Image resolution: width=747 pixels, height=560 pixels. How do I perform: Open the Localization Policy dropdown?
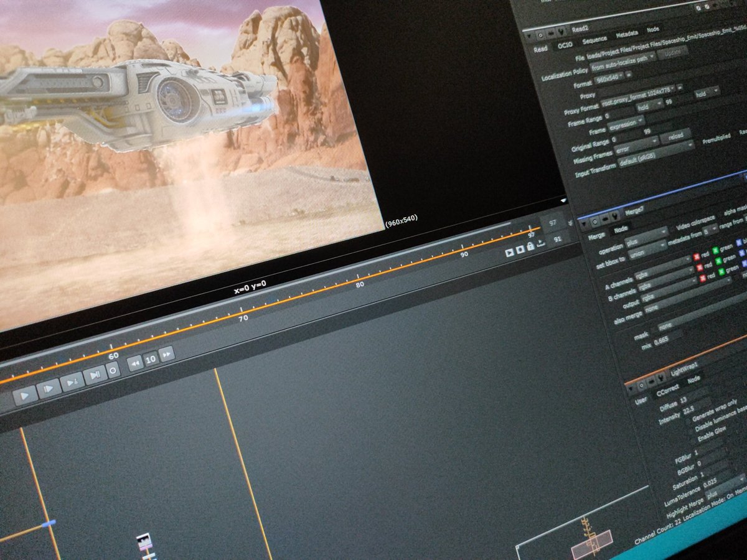[624, 61]
